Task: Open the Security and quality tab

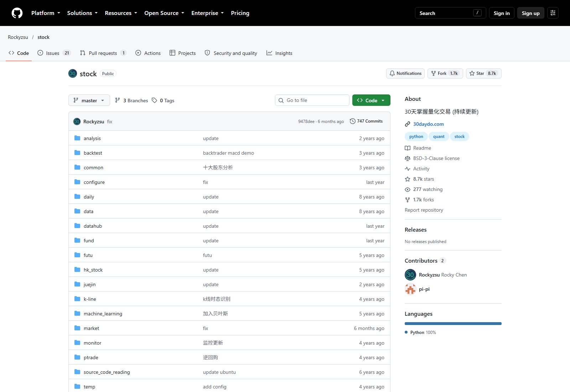Action: (231, 53)
